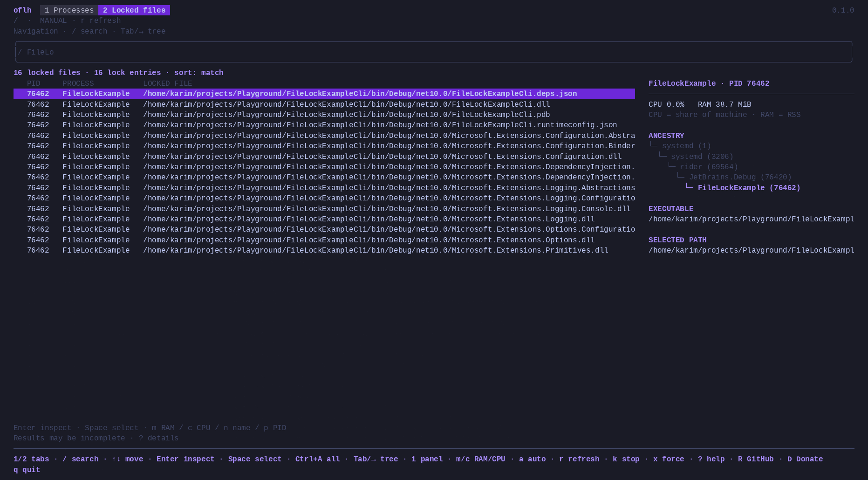Click the LOCKED FILE column header
This screenshot has height=480, width=868.
168,83
